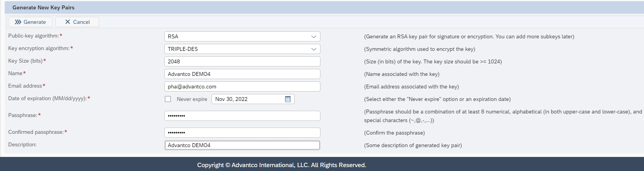Viewport: 644px width, 171px height.
Task: Open the calendar date picker icon
Action: point(288,99)
